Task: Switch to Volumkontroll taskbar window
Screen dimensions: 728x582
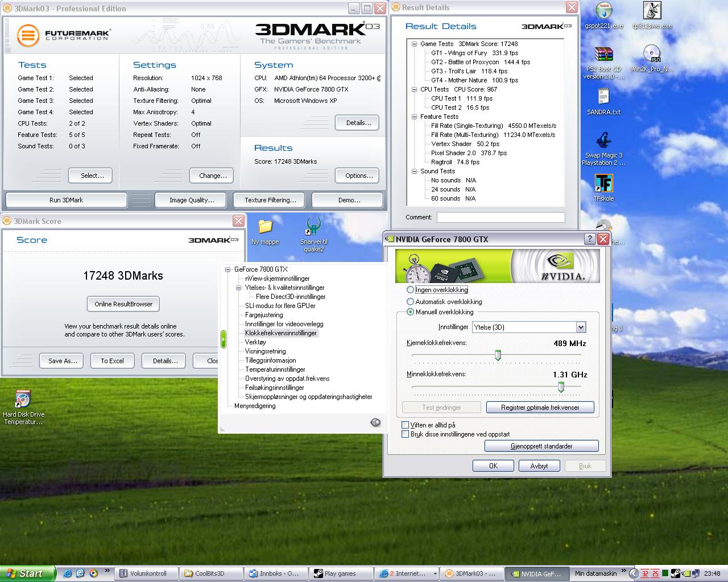Action: tap(146, 573)
